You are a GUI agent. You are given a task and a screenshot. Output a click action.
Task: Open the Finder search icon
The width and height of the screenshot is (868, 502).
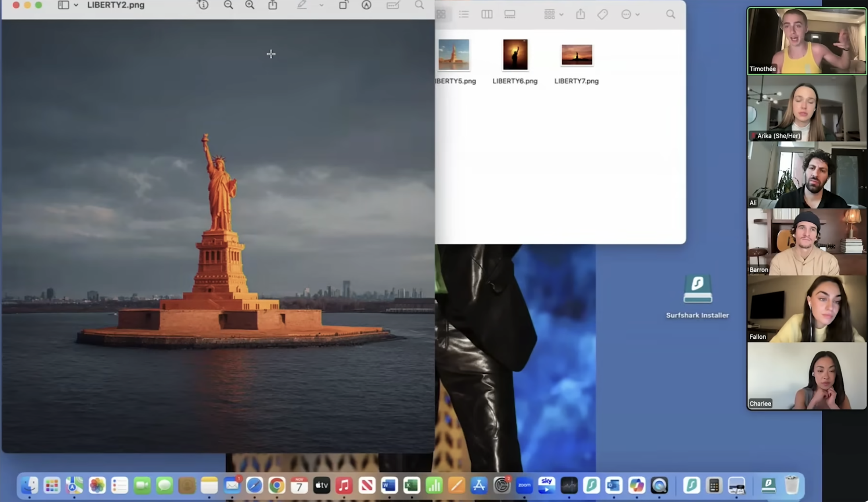670,14
